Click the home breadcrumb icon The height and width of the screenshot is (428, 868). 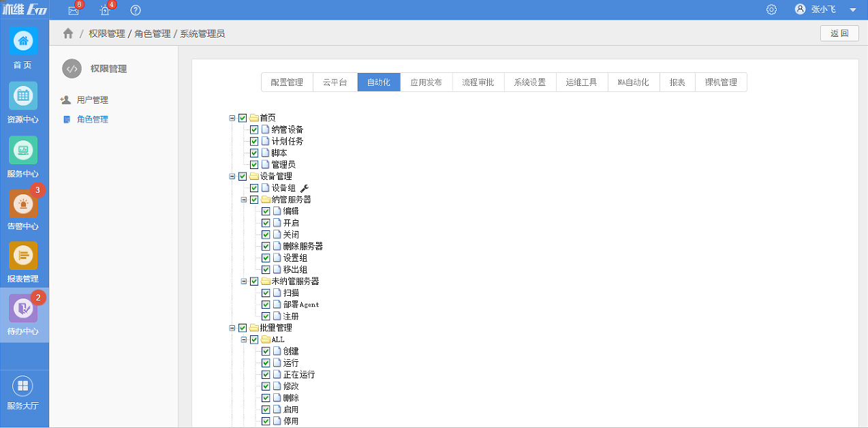point(68,33)
